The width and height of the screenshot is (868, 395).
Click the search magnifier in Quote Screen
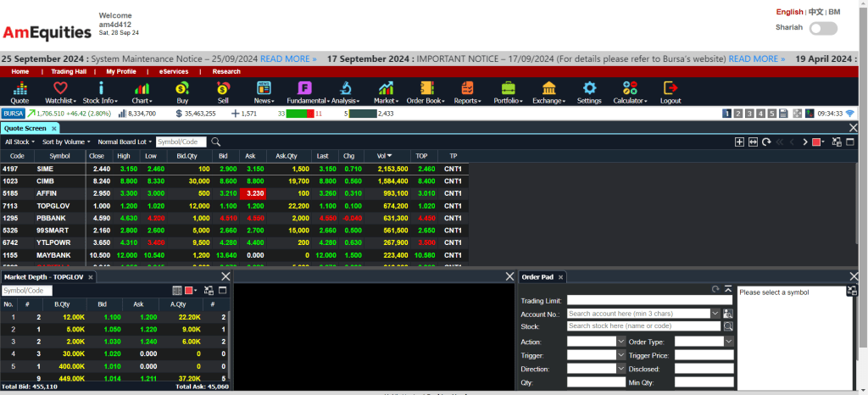pos(216,142)
